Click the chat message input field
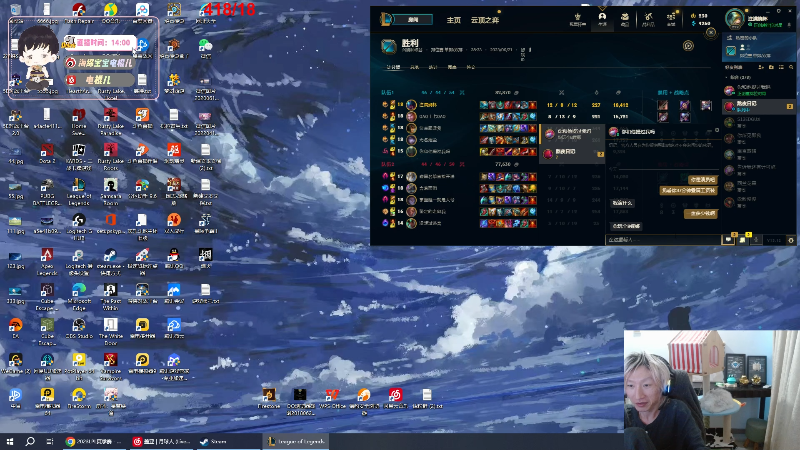 coord(662,240)
